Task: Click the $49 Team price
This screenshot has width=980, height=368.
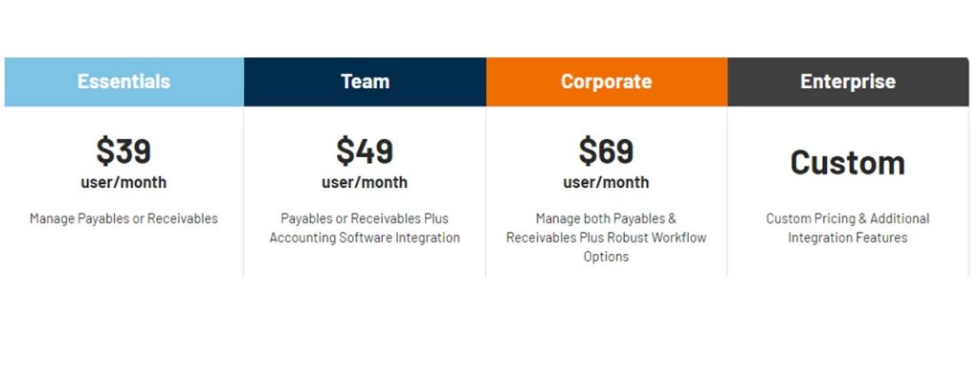Action: [365, 150]
